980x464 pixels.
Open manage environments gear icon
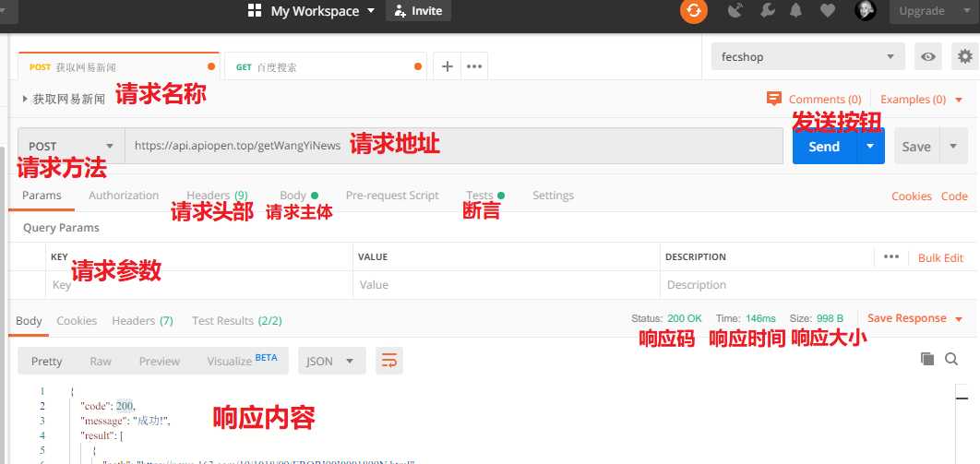(x=965, y=57)
